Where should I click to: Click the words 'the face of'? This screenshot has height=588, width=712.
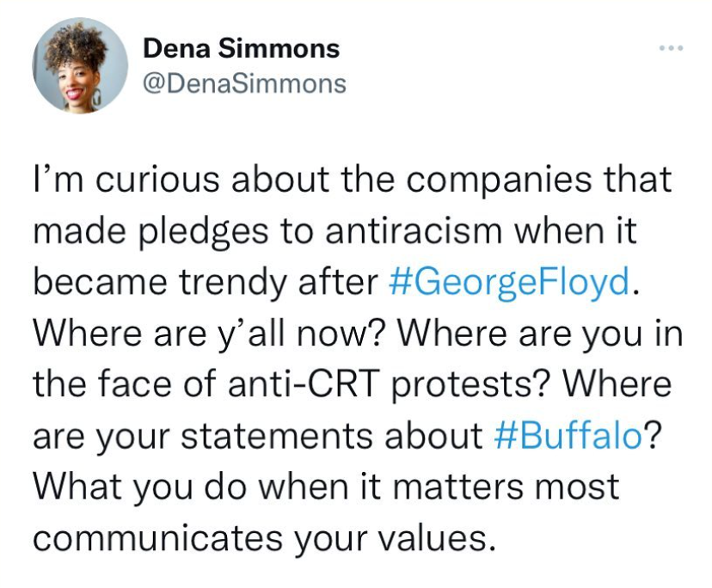(x=127, y=385)
